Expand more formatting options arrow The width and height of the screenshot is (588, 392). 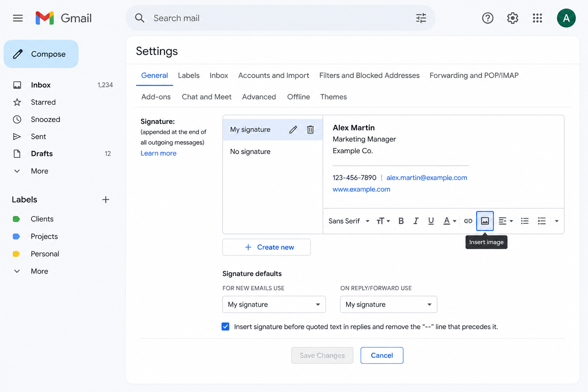[557, 221]
